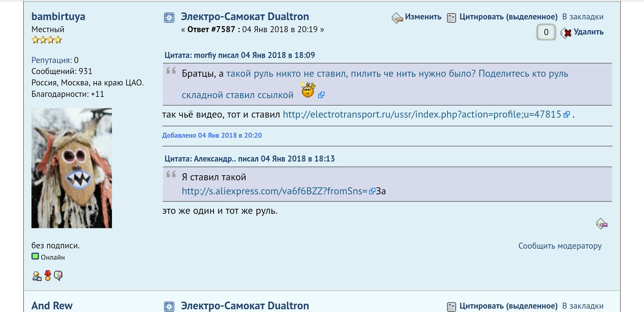Open the electrotransport.ru profile URL link
644x312 pixels.
pyautogui.click(x=422, y=115)
